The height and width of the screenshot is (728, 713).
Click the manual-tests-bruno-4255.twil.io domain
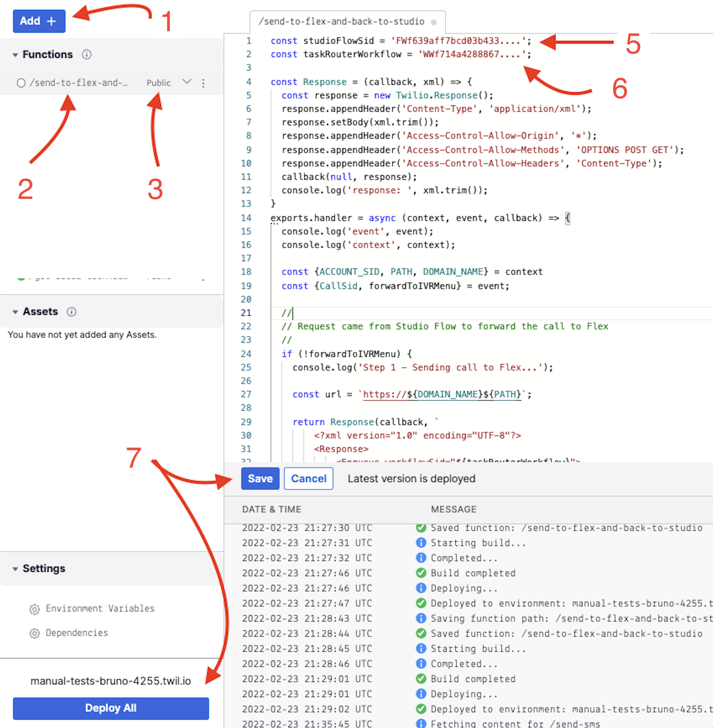click(111, 681)
